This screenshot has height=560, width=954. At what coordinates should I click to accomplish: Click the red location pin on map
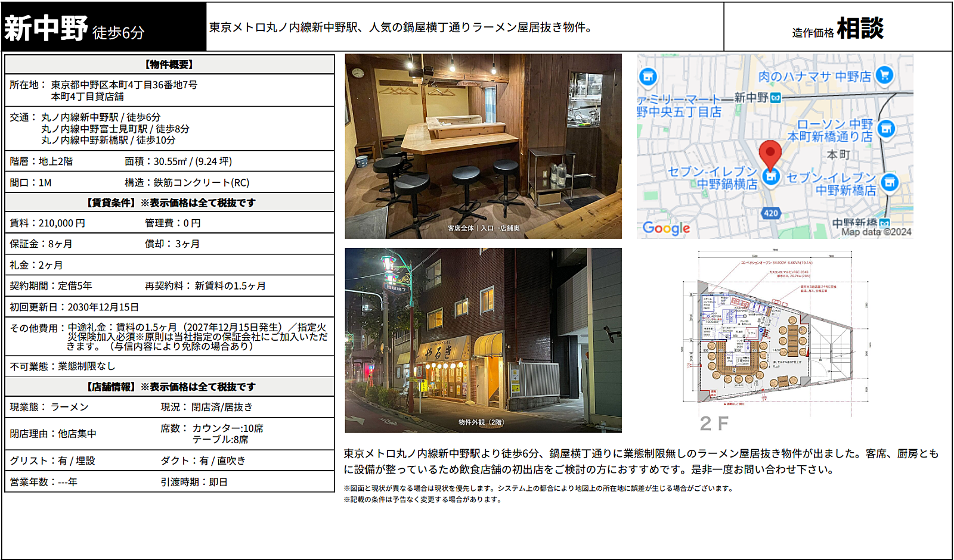(x=770, y=155)
